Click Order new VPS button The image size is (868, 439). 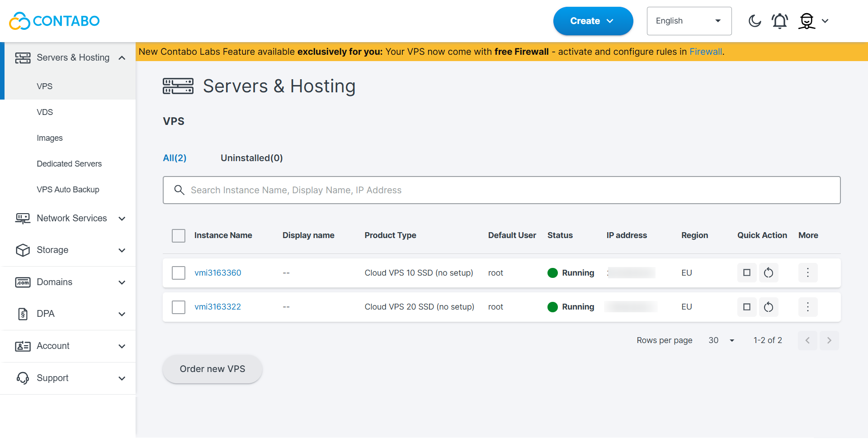(212, 369)
